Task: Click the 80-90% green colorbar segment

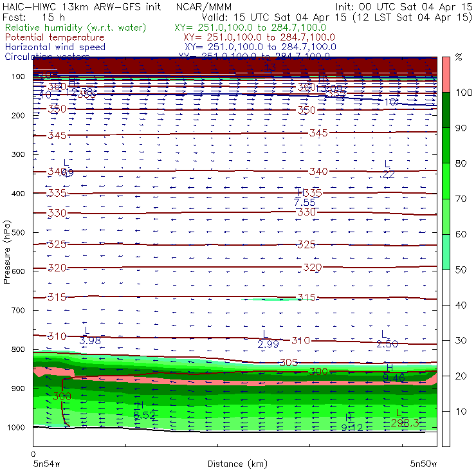Action: 446,145
